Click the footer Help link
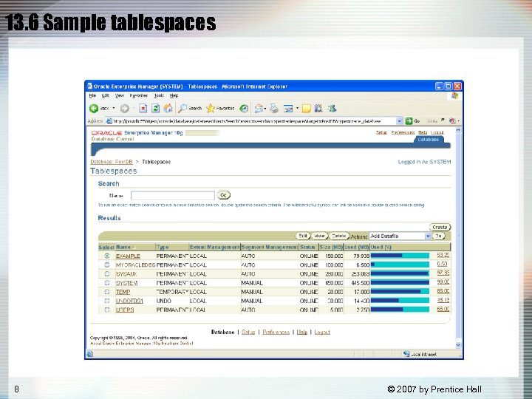 pyautogui.click(x=302, y=332)
